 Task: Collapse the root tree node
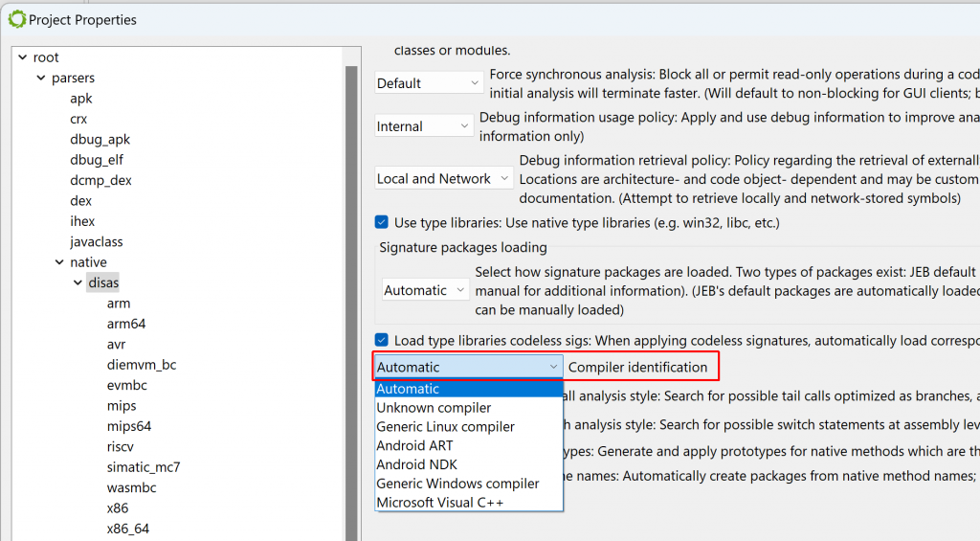[22, 57]
